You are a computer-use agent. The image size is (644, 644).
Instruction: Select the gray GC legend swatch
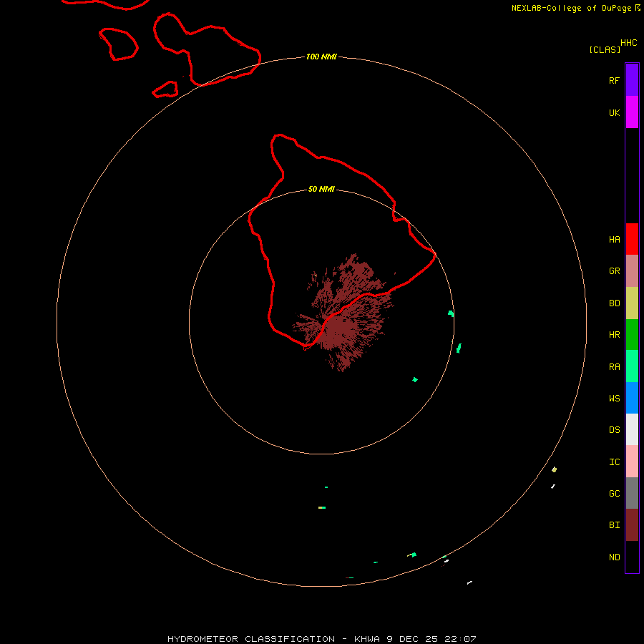pos(632,493)
